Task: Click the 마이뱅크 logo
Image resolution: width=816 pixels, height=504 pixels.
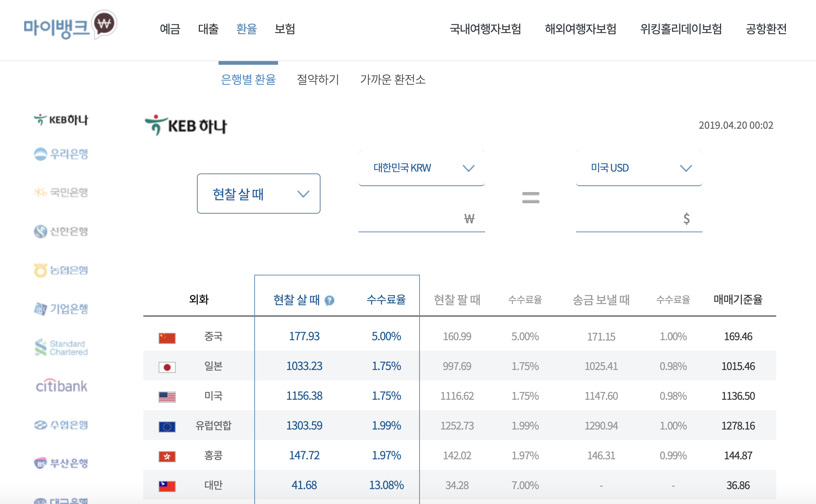Action: pyautogui.click(x=70, y=25)
